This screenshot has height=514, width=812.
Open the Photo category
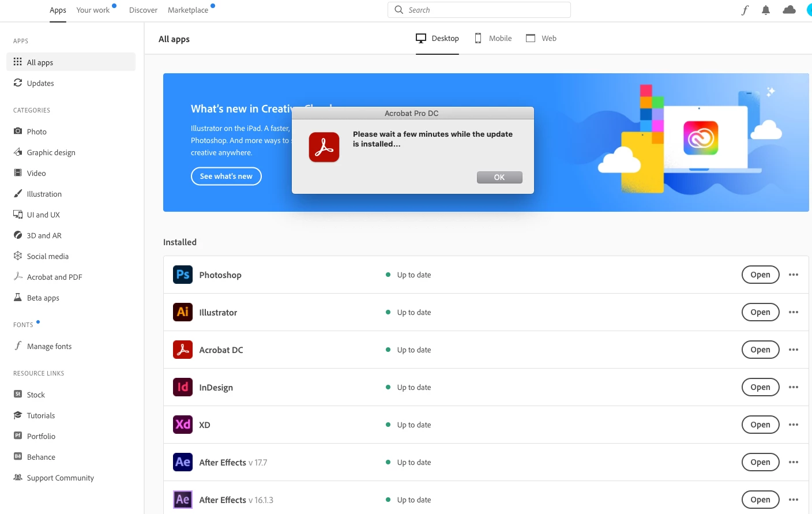click(x=71, y=132)
